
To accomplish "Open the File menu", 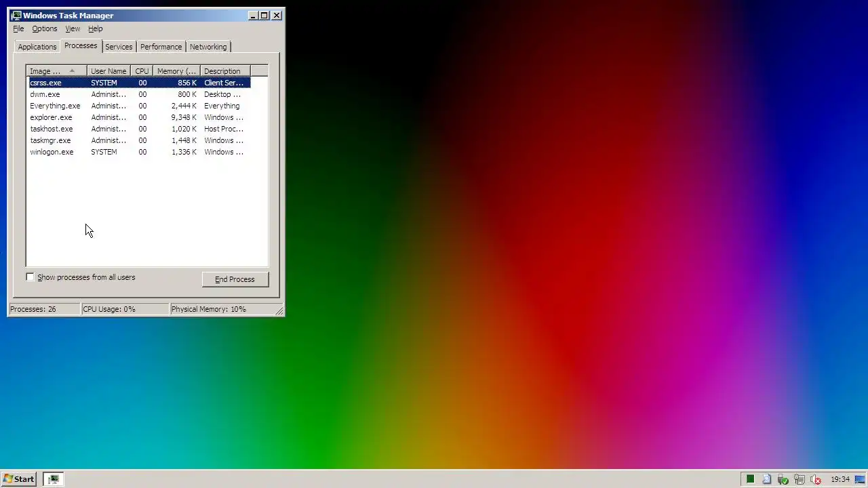I will 18,28.
